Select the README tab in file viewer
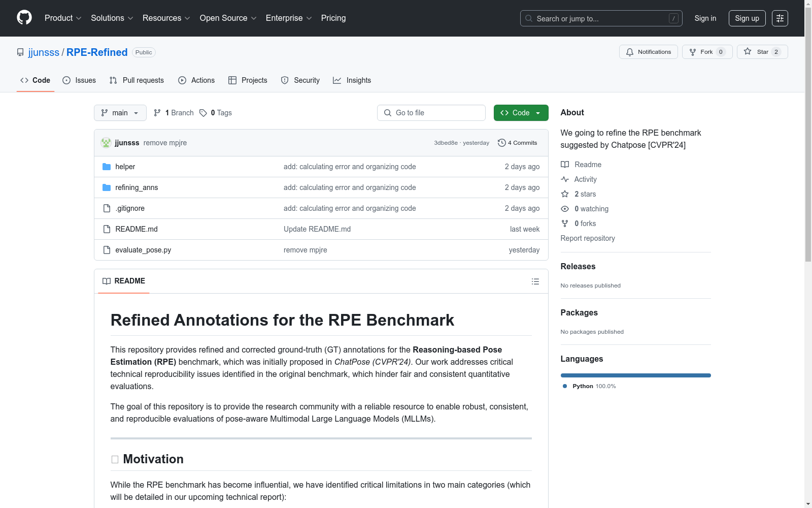 click(124, 281)
